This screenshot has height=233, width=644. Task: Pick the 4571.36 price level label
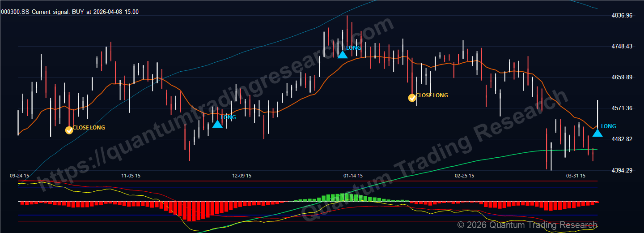click(x=622, y=108)
